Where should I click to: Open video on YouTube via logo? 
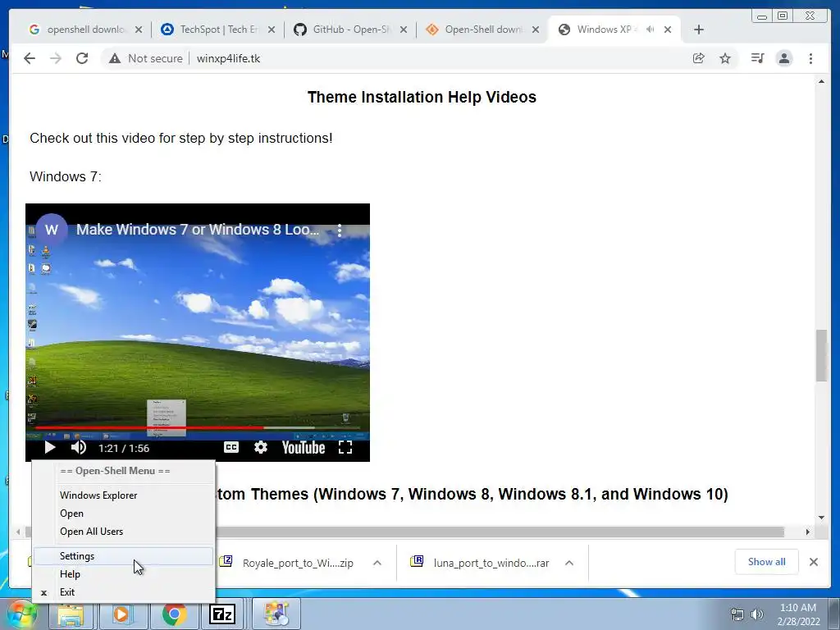tap(304, 447)
